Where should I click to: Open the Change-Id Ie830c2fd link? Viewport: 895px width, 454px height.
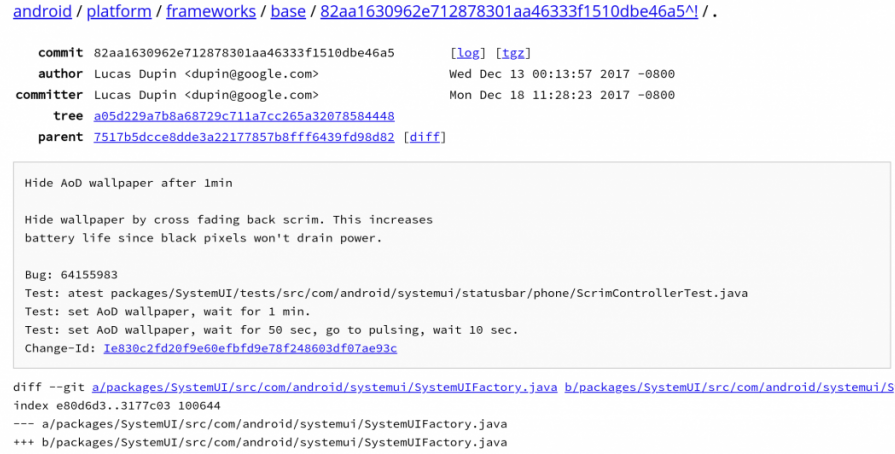click(250, 348)
